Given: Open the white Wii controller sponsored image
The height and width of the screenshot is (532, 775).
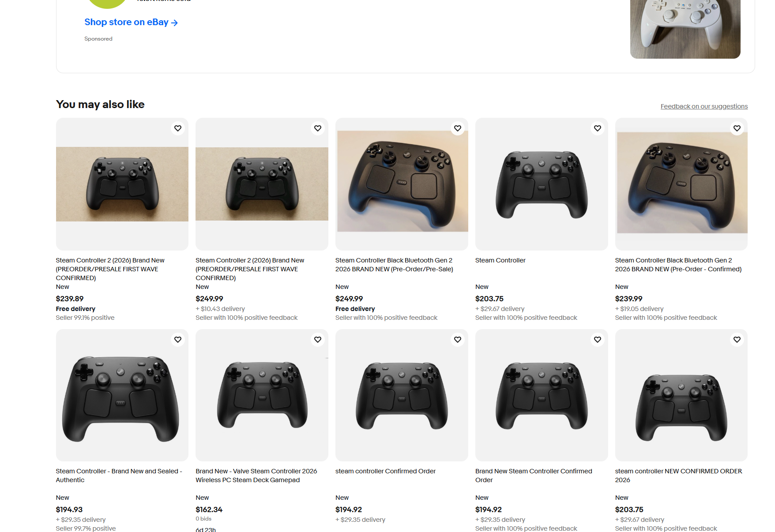Looking at the screenshot, I should [x=685, y=29].
